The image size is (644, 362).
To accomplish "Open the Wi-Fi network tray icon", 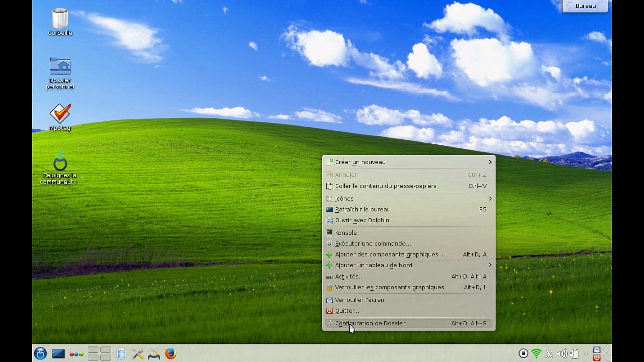I will pos(536,354).
